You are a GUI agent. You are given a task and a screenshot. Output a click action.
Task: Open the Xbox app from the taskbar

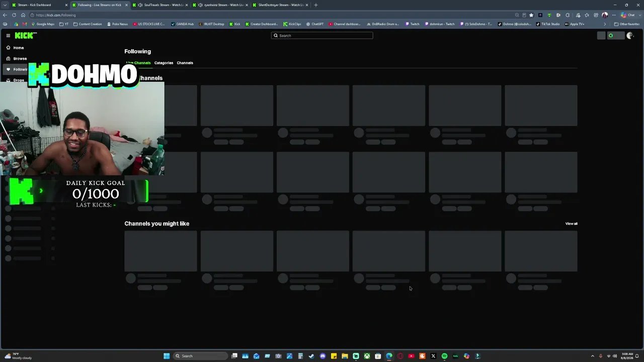click(x=367, y=356)
